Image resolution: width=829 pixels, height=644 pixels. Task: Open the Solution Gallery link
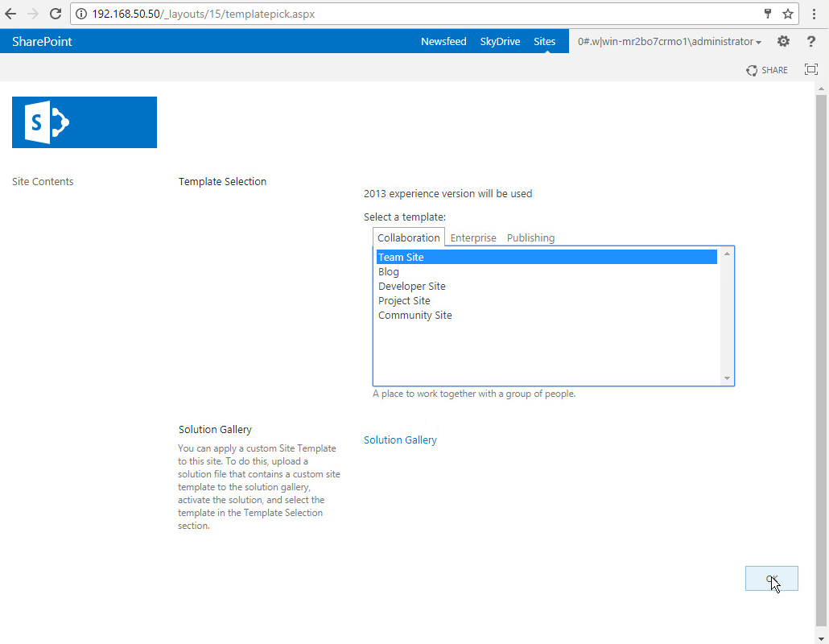tap(400, 440)
